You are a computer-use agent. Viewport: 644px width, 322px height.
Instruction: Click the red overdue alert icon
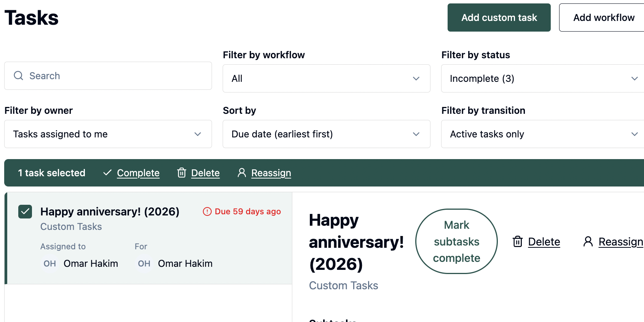207,212
